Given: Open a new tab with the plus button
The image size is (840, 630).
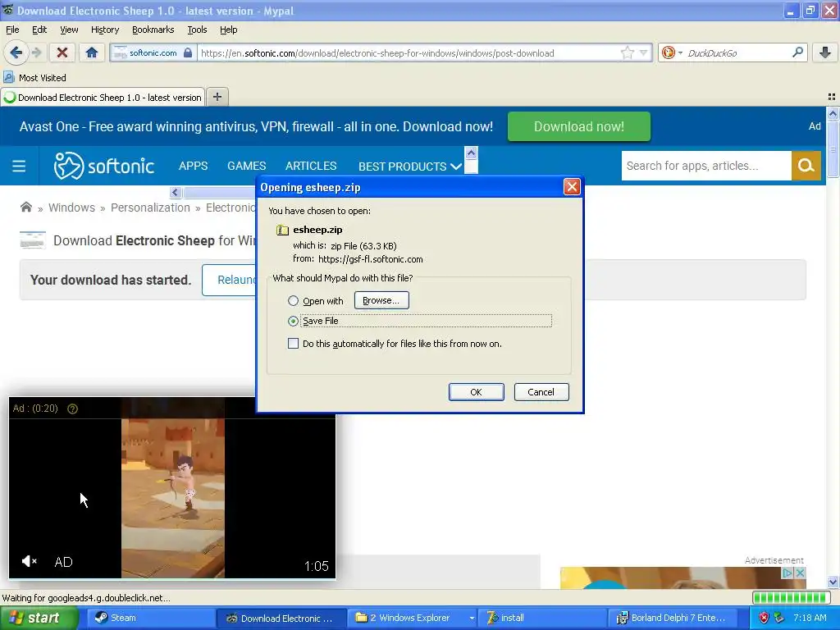Looking at the screenshot, I should [x=217, y=97].
